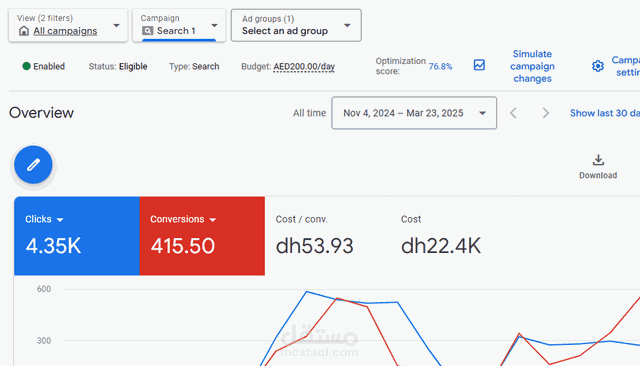Click the blue pencil edit button

(x=33, y=164)
